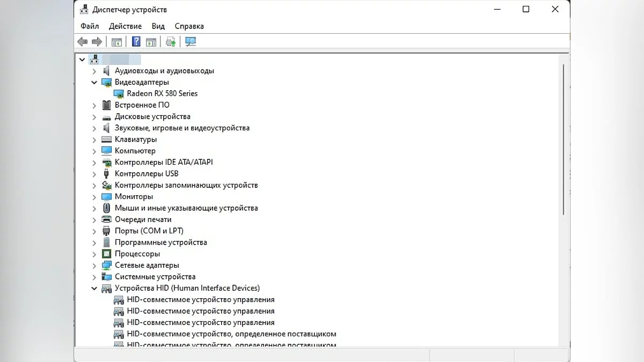The image size is (644, 362).
Task: Open the Действие menu
Action: point(125,26)
